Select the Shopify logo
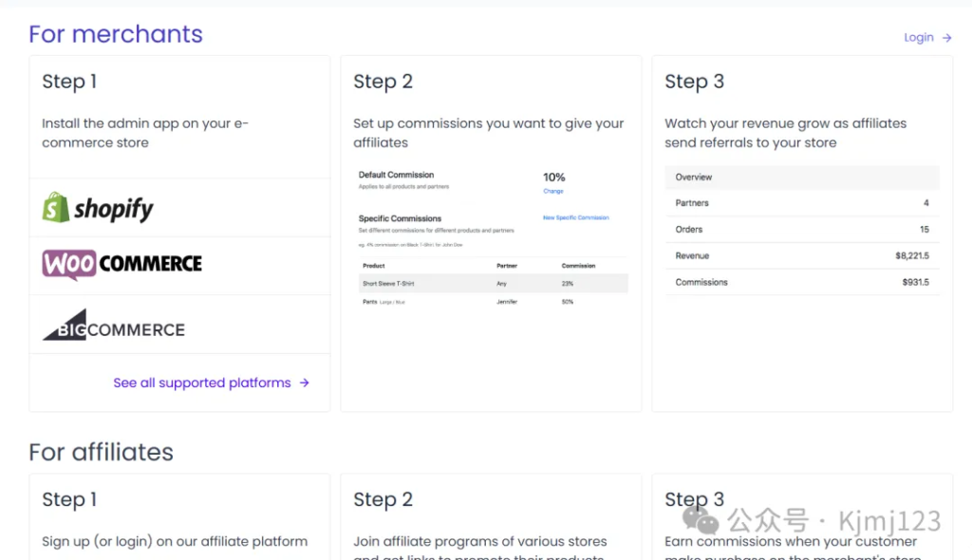972x560 pixels. pyautogui.click(x=98, y=208)
